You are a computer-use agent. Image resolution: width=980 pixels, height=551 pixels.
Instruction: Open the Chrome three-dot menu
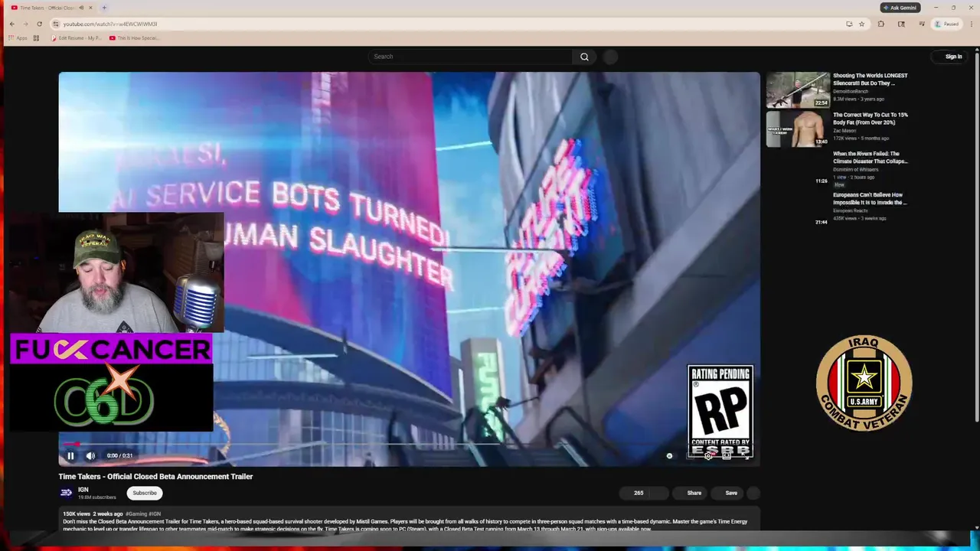(x=971, y=24)
